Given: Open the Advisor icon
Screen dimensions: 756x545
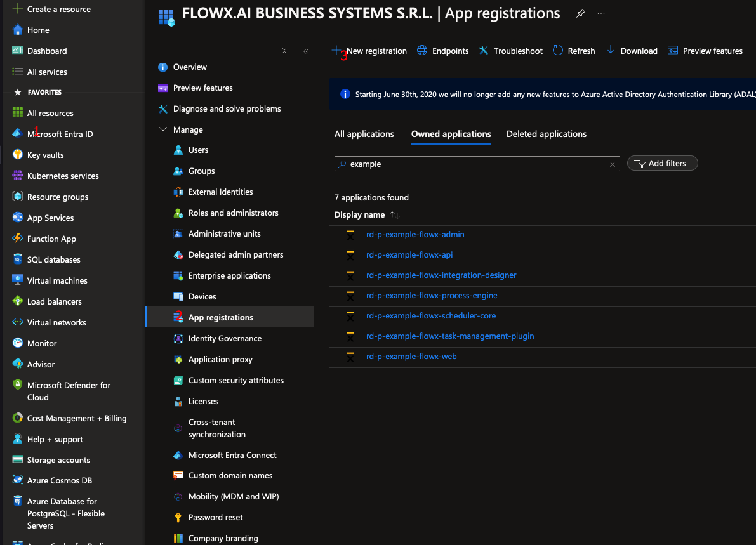Looking at the screenshot, I should coord(17,364).
